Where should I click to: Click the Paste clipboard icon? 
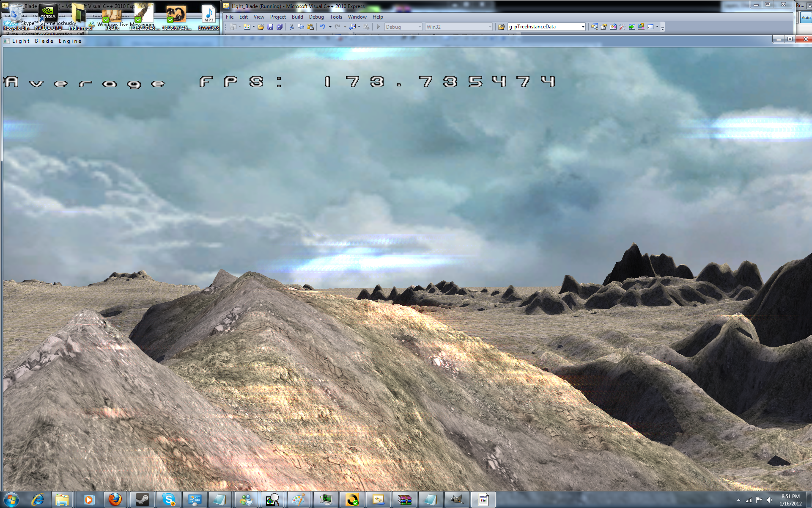(310, 27)
